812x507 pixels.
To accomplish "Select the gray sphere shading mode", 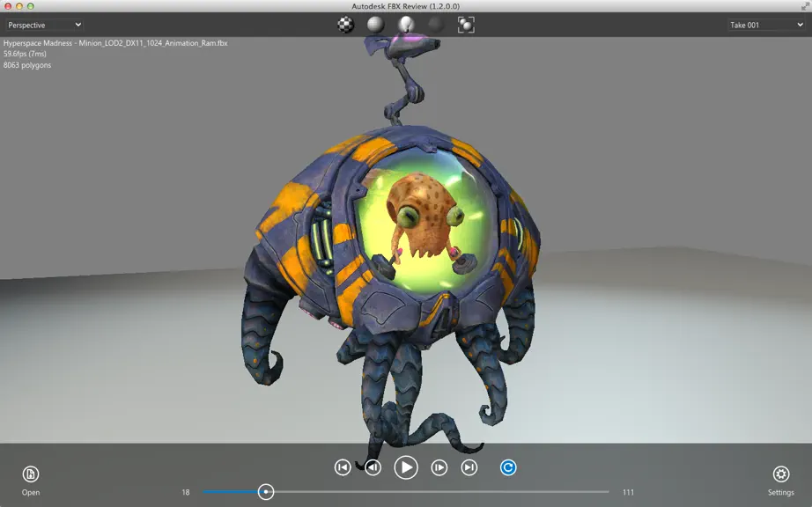I will (x=375, y=25).
